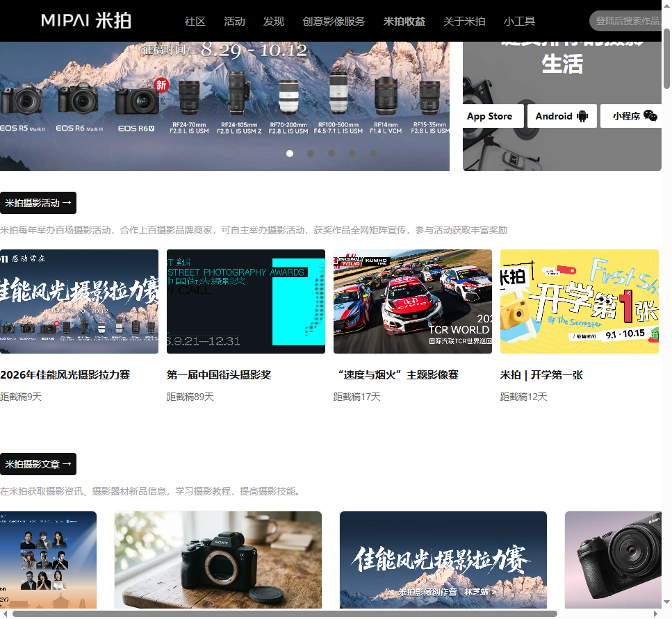The image size is (672, 619).
Task: Click the 距截稿9天 text
Action: point(21,397)
